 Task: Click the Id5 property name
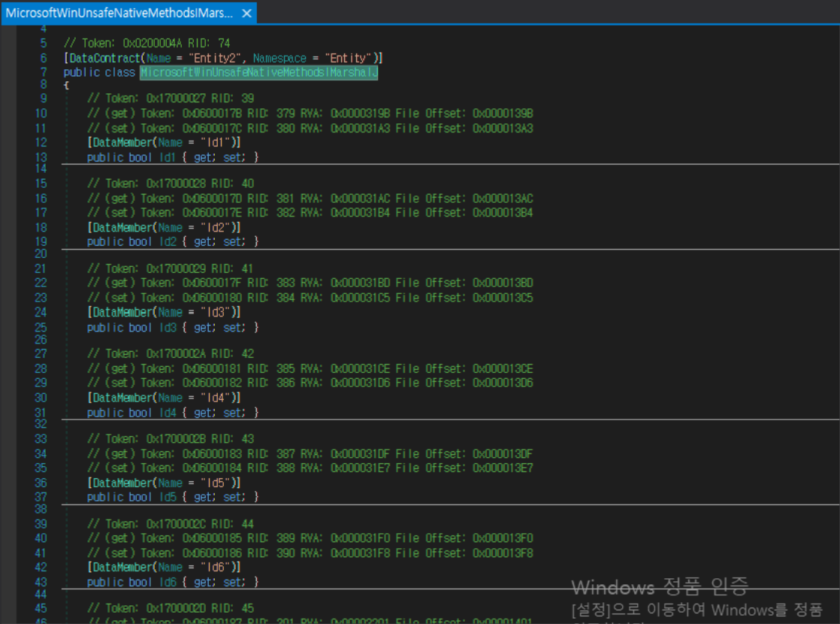click(167, 497)
